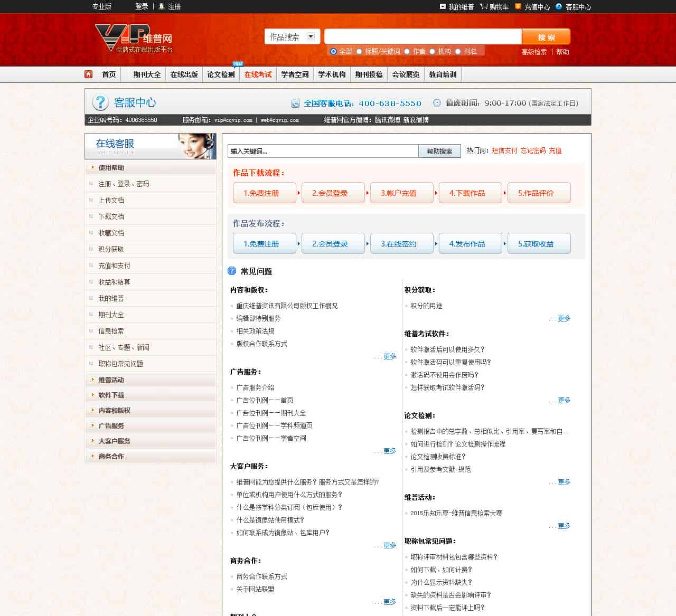Click the 我的维普 user icon
The height and width of the screenshot is (616, 676).
[442, 7]
